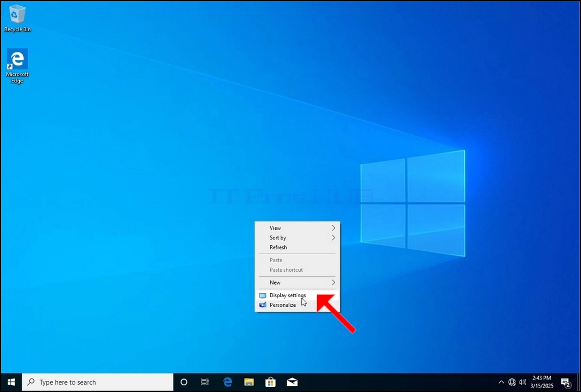581x392 pixels.
Task: Show hidden system tray icons
Action: [x=501, y=382]
